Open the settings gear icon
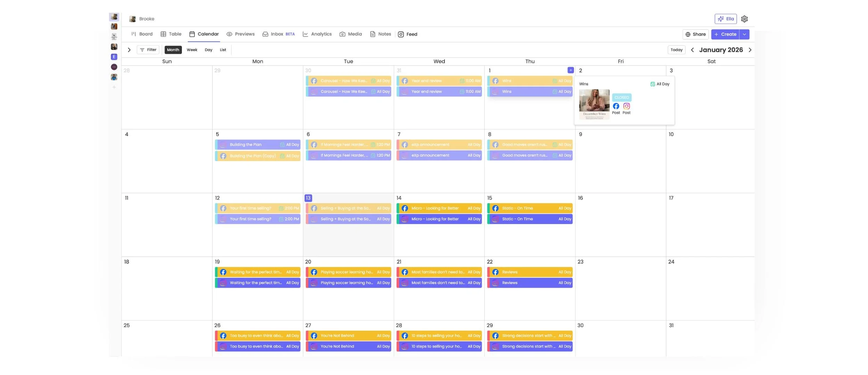 click(744, 19)
